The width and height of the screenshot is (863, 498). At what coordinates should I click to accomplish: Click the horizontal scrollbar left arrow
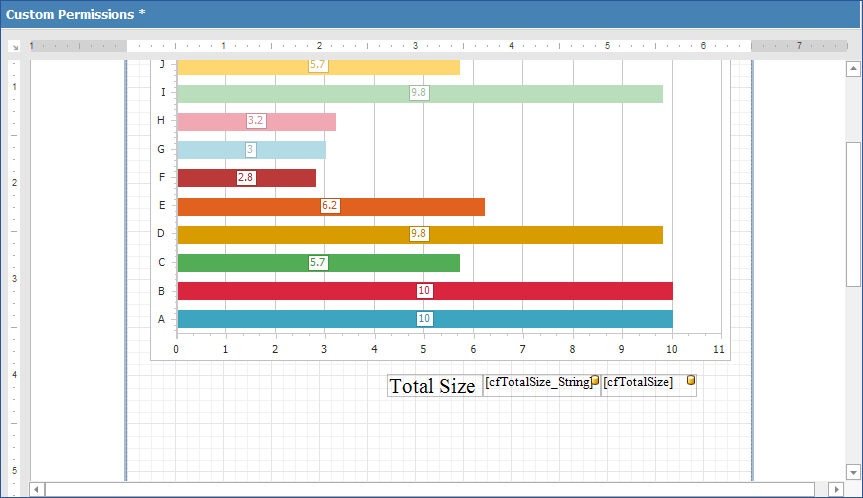[38, 489]
